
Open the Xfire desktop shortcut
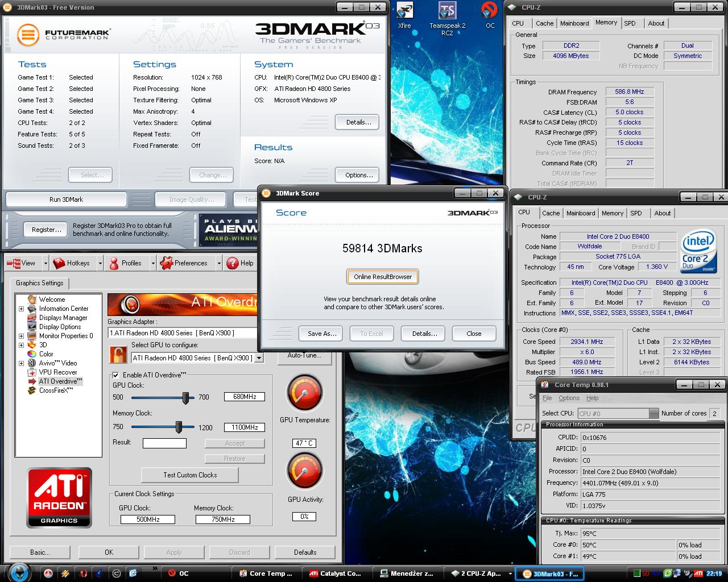click(x=404, y=11)
